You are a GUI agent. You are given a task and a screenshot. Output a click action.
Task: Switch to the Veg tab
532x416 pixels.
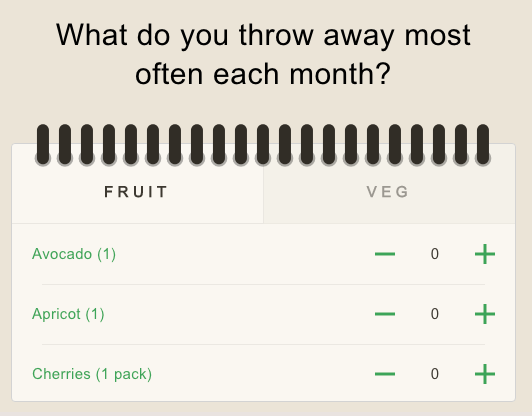(389, 192)
